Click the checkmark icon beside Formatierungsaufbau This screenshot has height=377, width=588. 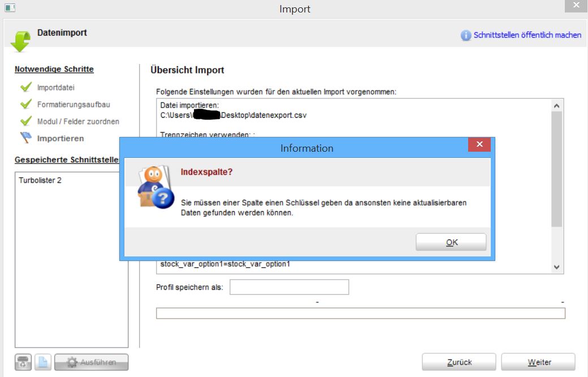(x=25, y=104)
